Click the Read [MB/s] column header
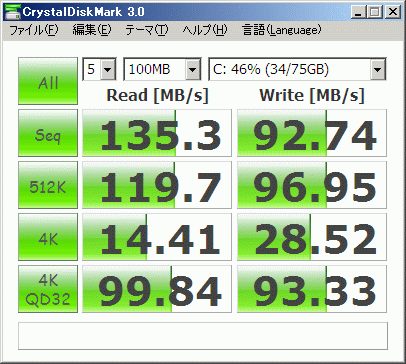Image resolution: width=406 pixels, height=364 pixels. (157, 96)
